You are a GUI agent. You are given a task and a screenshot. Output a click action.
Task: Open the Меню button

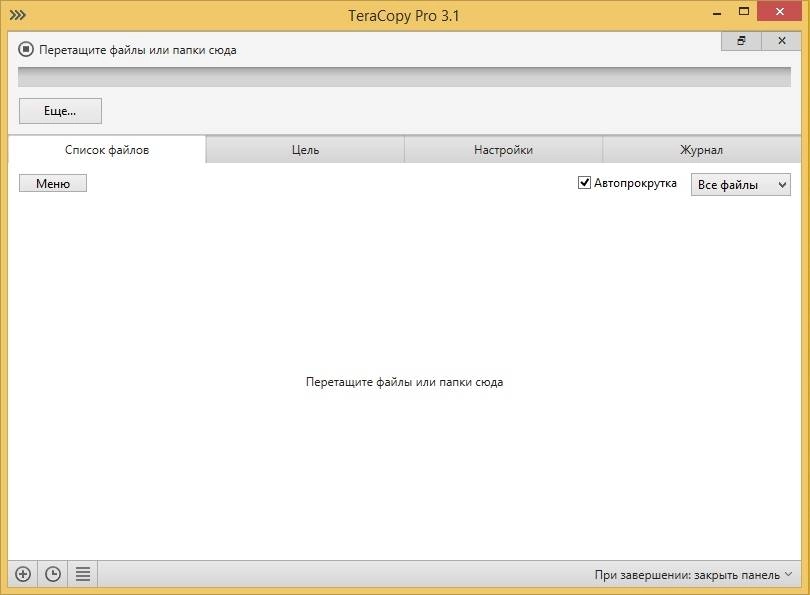click(53, 183)
